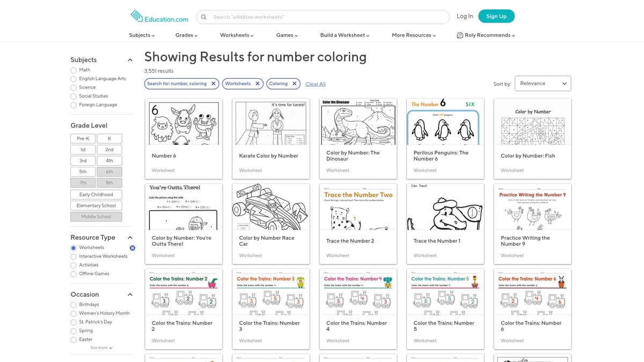
Task: Click the Education.com owl logo icon
Action: 136,17
